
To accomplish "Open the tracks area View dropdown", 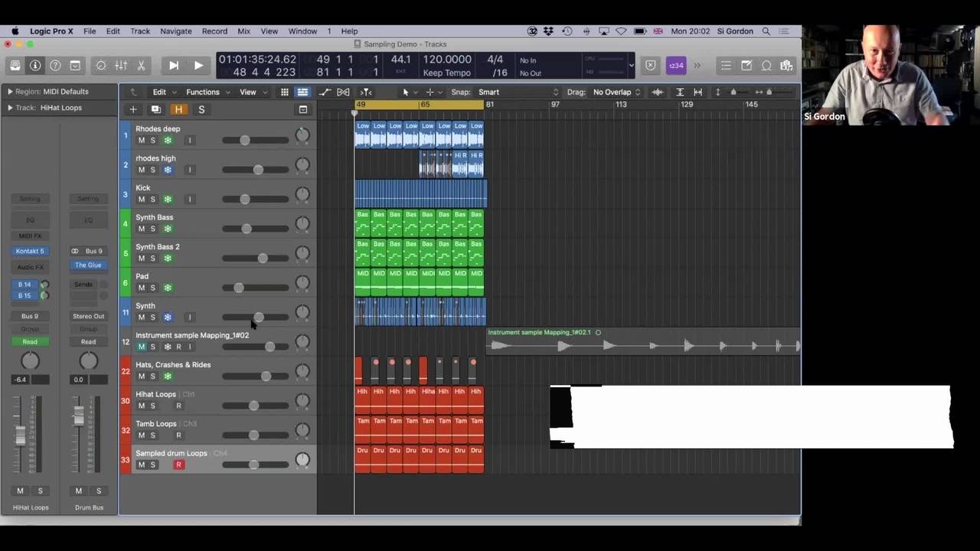I will pos(253,92).
